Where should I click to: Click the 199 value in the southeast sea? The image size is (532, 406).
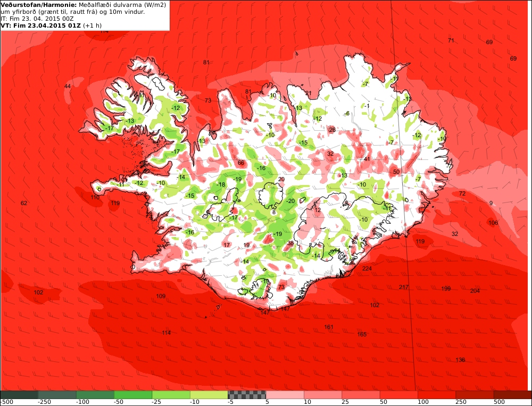(446, 289)
